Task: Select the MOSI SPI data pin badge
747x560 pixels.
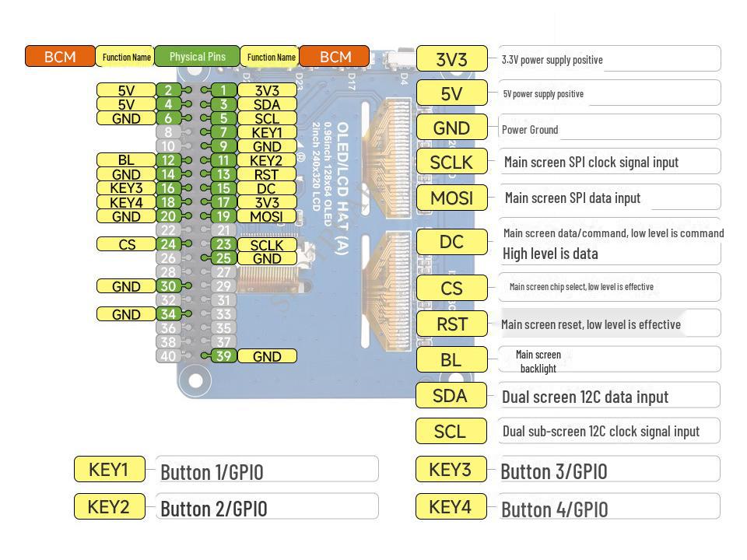Action: click(451, 198)
